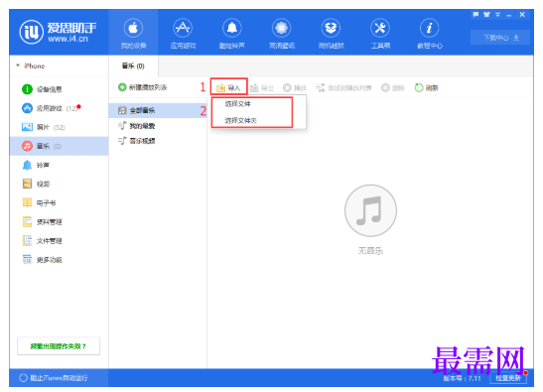Select the 音乐视频 playlist

[158, 141]
